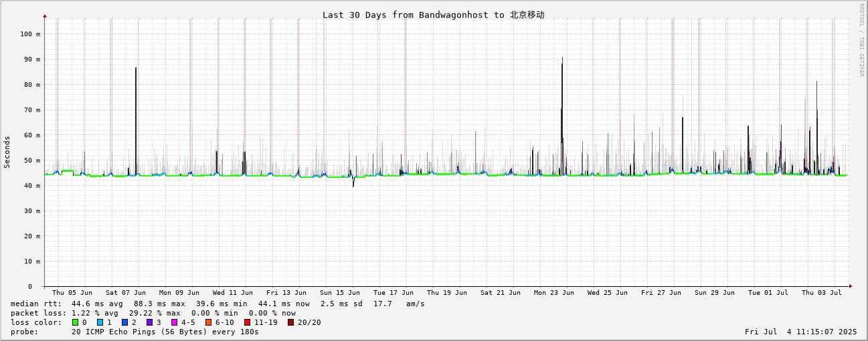Click the 'Tue 01 Jul' date label
The height and width of the screenshot is (341, 868).
pyautogui.click(x=768, y=292)
